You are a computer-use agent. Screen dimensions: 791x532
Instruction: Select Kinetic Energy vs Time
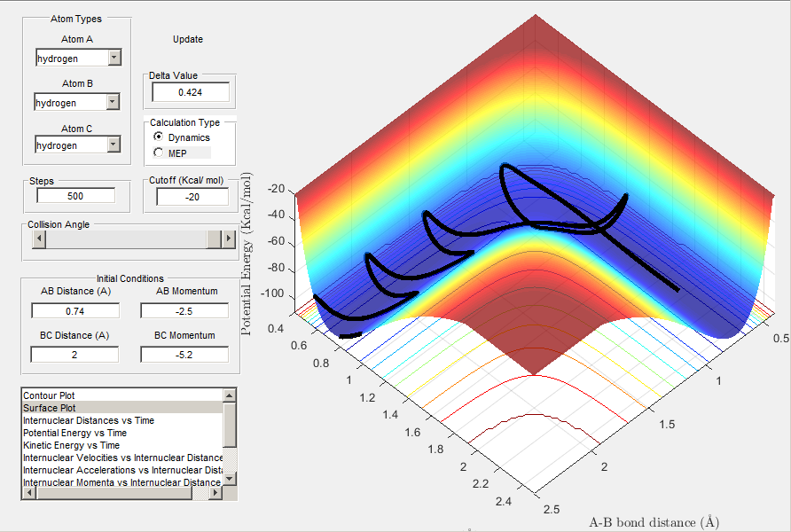[x=122, y=445]
